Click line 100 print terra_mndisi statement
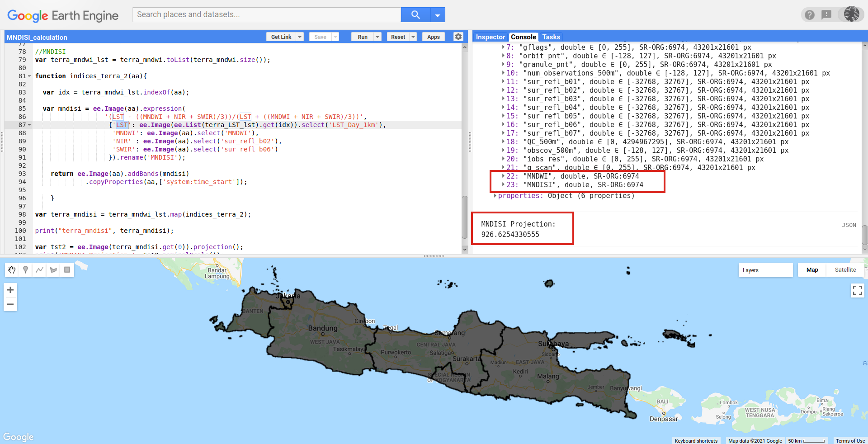Screen dimensions: 868x444 [104, 231]
